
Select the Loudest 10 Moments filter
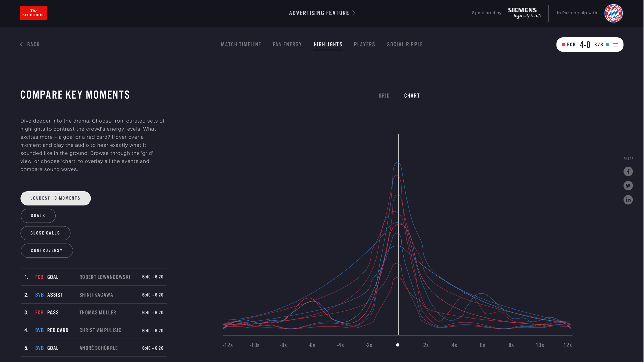pos(55,198)
